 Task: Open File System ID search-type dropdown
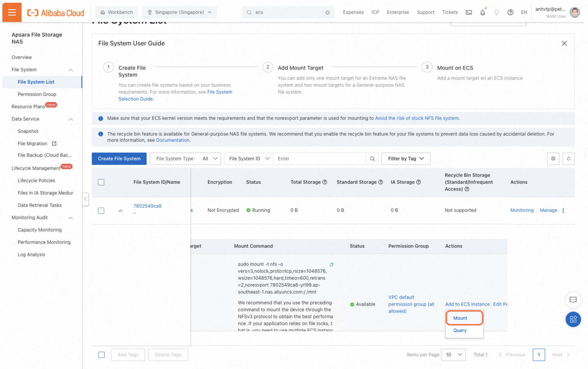tap(249, 158)
